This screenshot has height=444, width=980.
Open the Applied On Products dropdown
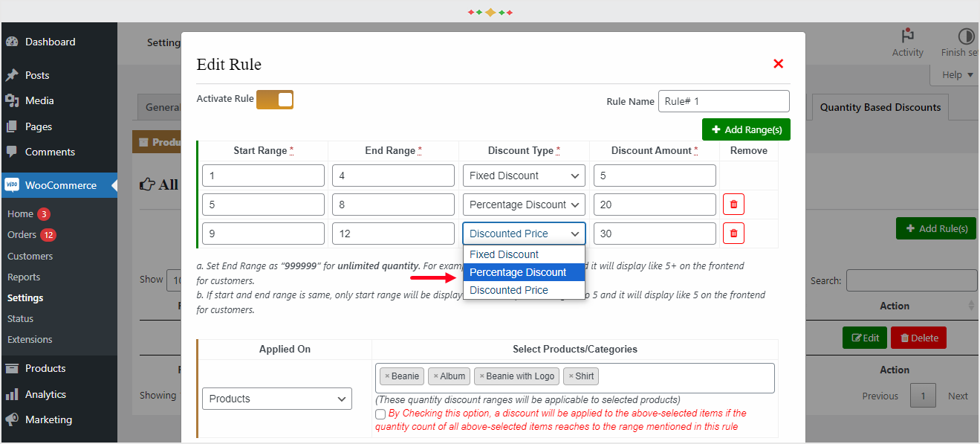(276, 399)
